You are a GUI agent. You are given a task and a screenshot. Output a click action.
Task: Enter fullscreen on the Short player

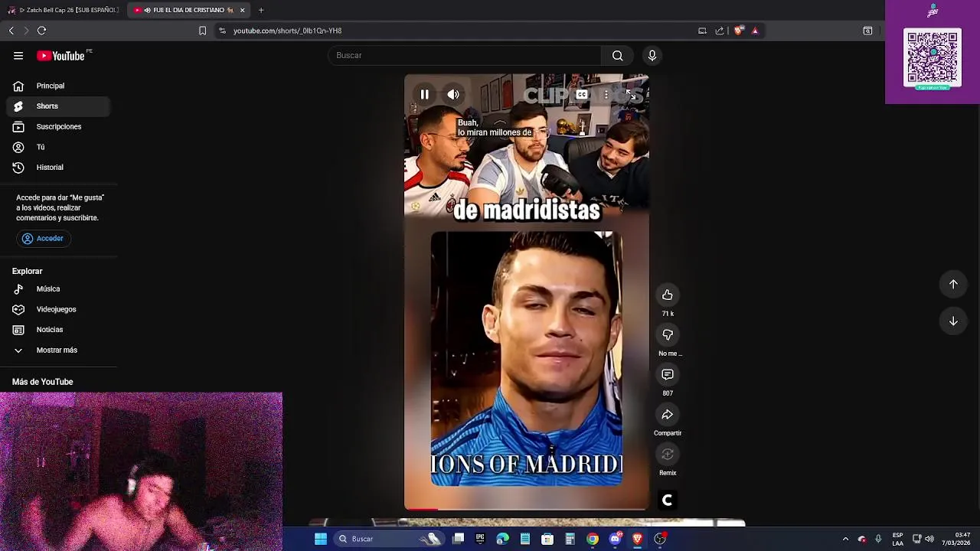(630, 95)
